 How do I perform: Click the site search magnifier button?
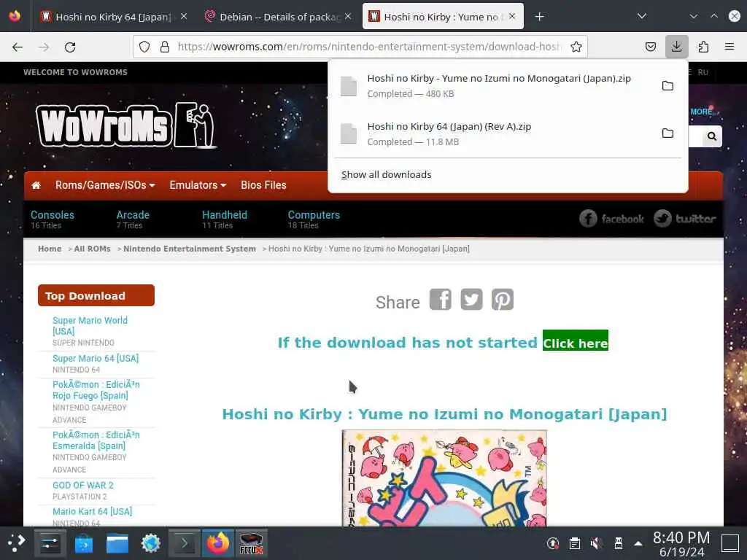point(712,136)
